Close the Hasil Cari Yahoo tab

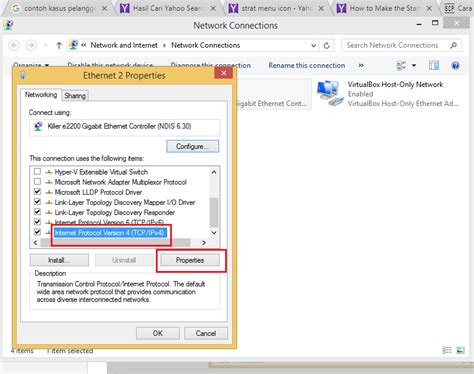[213, 9]
